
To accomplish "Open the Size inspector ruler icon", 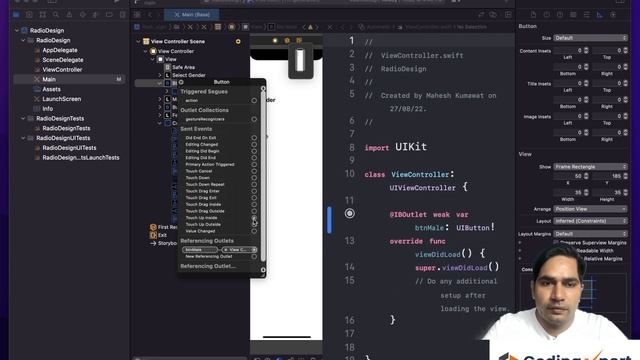I will tap(600, 15).
